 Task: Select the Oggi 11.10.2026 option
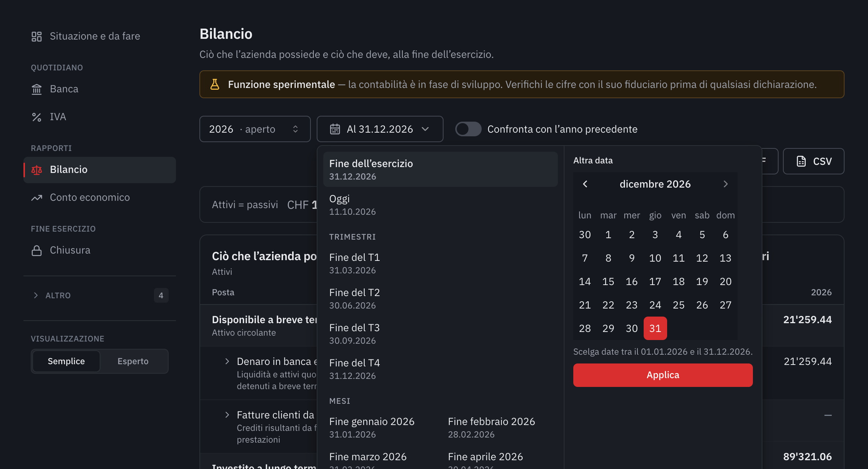tap(441, 204)
